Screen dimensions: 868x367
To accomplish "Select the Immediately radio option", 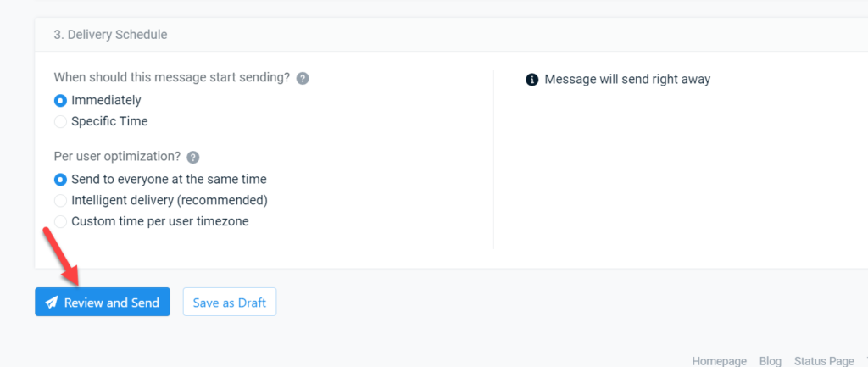I will click(60, 101).
